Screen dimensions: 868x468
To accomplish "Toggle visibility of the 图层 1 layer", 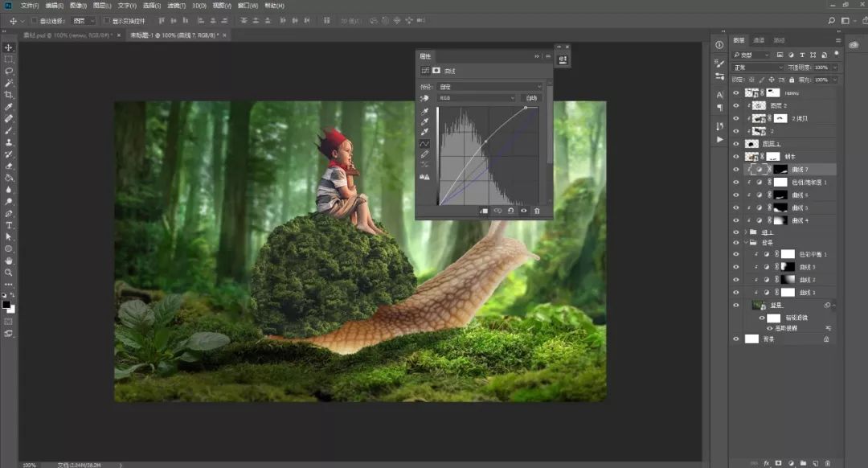I will [x=735, y=144].
